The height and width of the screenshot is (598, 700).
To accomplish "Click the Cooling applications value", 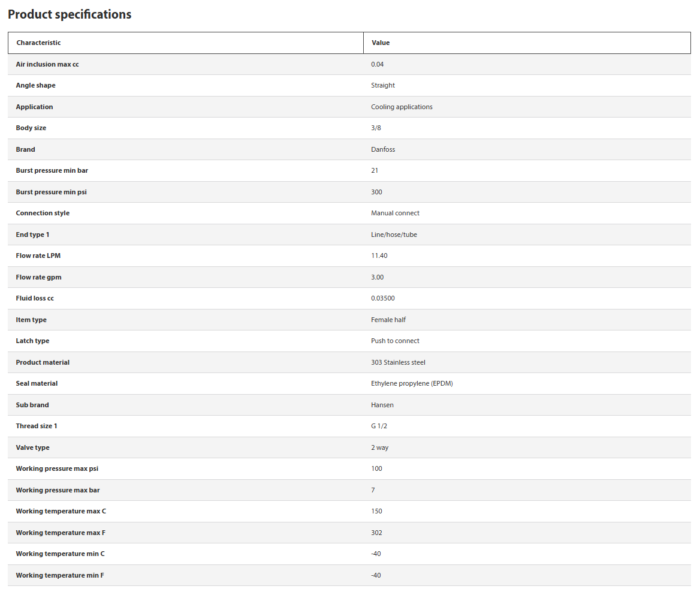I will point(402,107).
